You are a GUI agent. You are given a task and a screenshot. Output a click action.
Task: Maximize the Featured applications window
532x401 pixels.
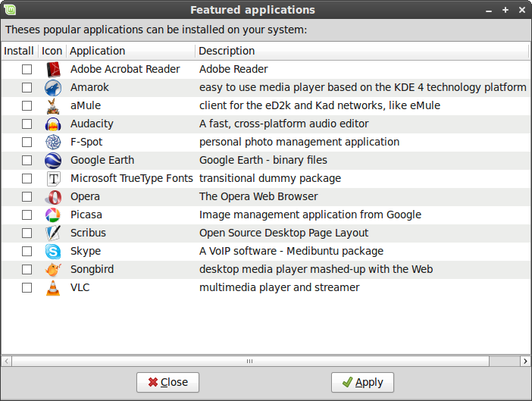point(505,10)
